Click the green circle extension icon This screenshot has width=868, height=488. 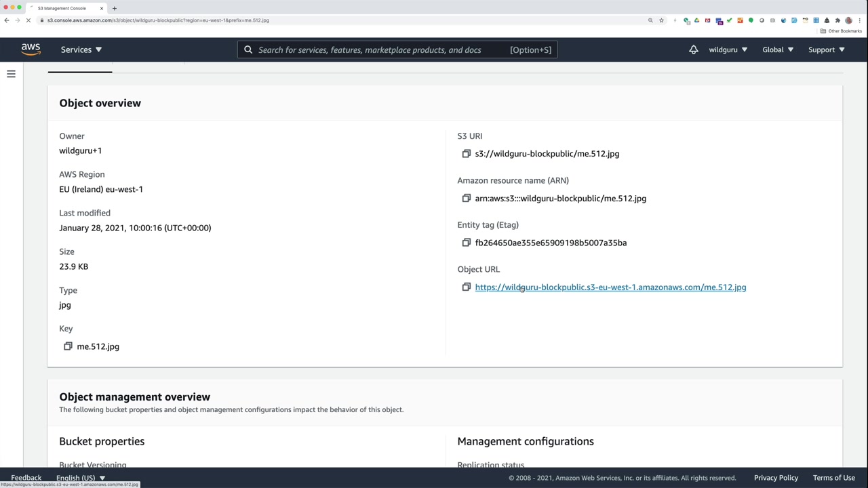(x=751, y=20)
